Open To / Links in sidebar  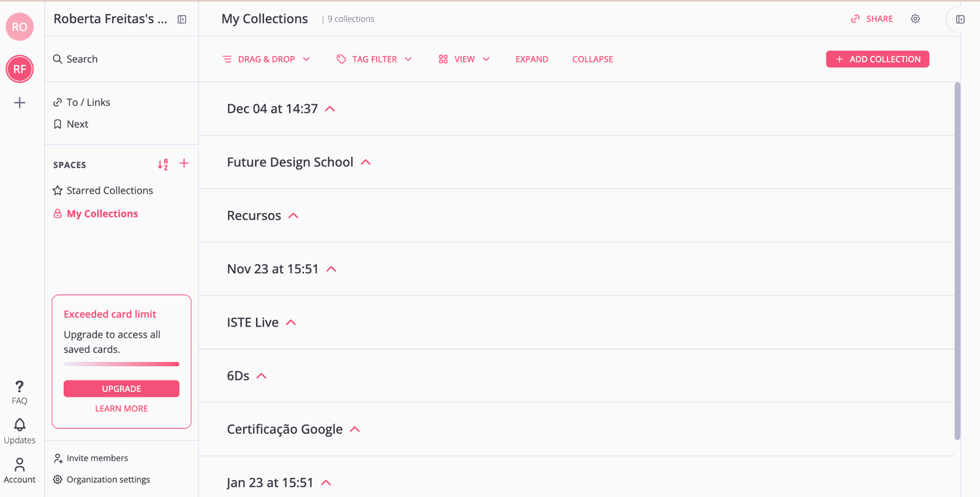88,102
